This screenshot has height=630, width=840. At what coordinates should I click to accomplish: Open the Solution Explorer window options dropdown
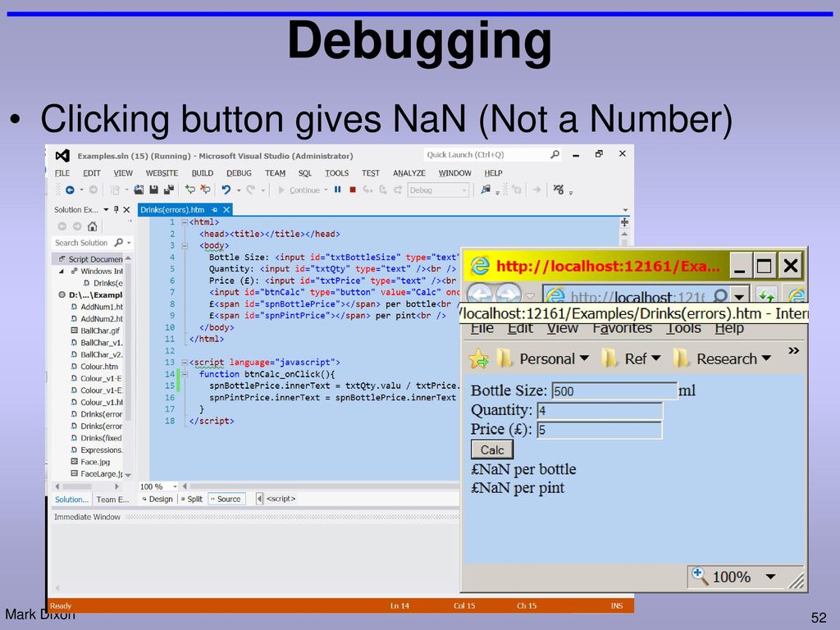(x=106, y=209)
